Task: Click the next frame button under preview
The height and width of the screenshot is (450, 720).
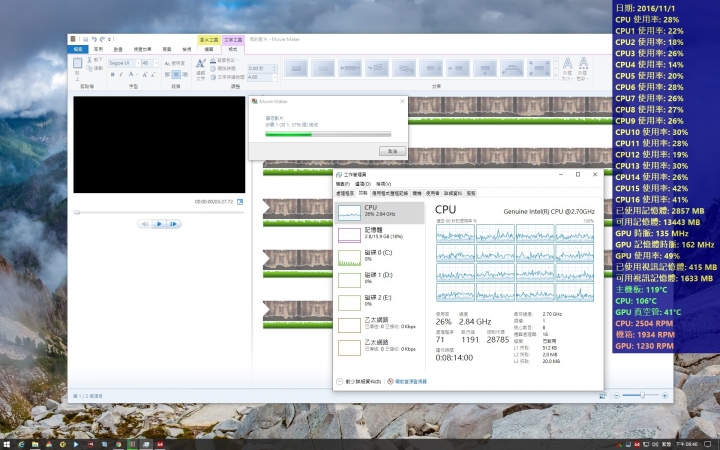Action: (x=173, y=224)
